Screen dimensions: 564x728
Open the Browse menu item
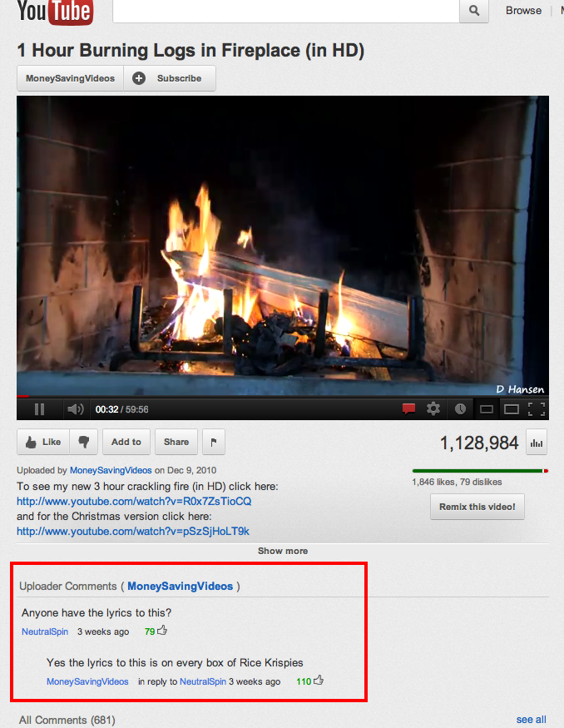point(523,10)
